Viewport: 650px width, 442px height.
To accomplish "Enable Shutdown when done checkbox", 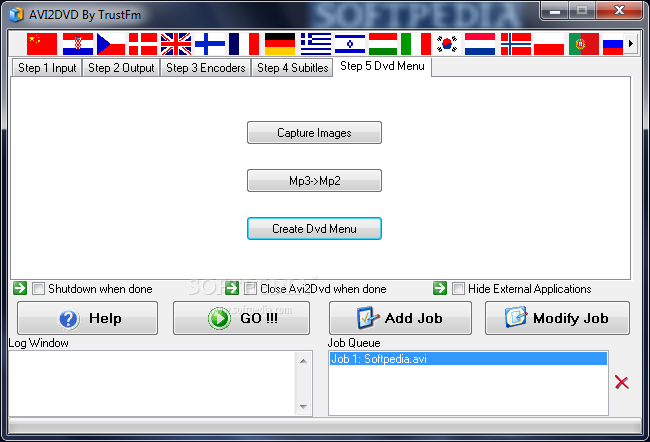I will coord(38,289).
